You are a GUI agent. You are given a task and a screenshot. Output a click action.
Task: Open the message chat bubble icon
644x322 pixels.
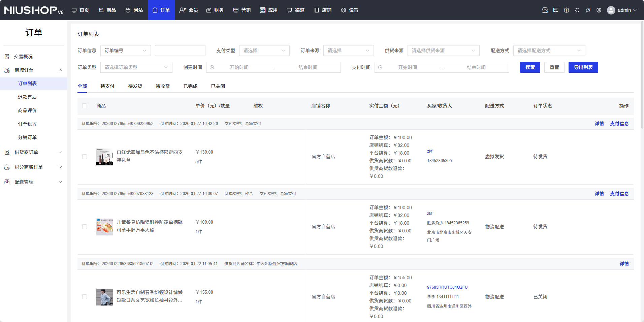pos(555,10)
